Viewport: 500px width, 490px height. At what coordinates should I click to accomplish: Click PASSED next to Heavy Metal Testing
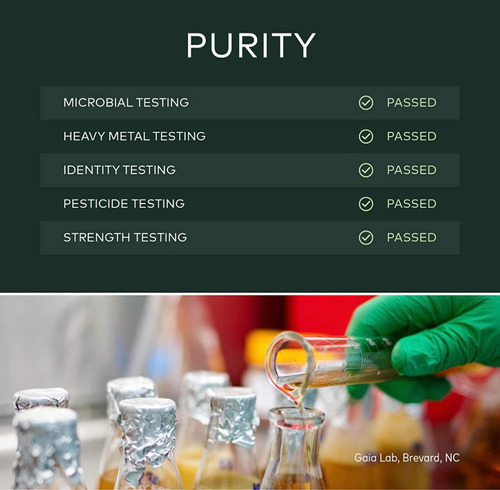pyautogui.click(x=411, y=136)
